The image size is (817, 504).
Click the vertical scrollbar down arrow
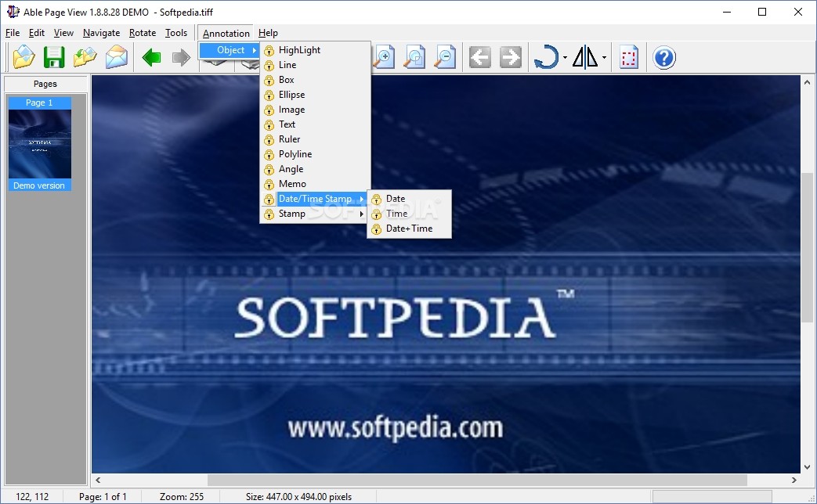[x=807, y=467]
